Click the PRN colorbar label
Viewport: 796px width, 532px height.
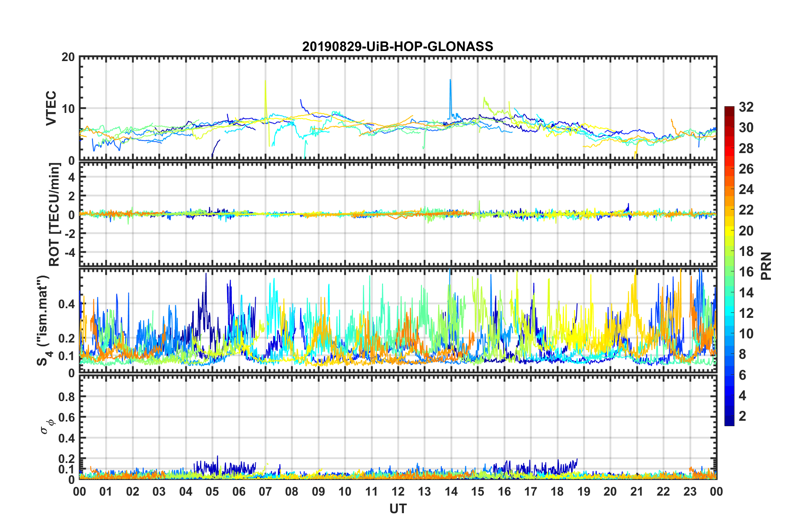766,266
